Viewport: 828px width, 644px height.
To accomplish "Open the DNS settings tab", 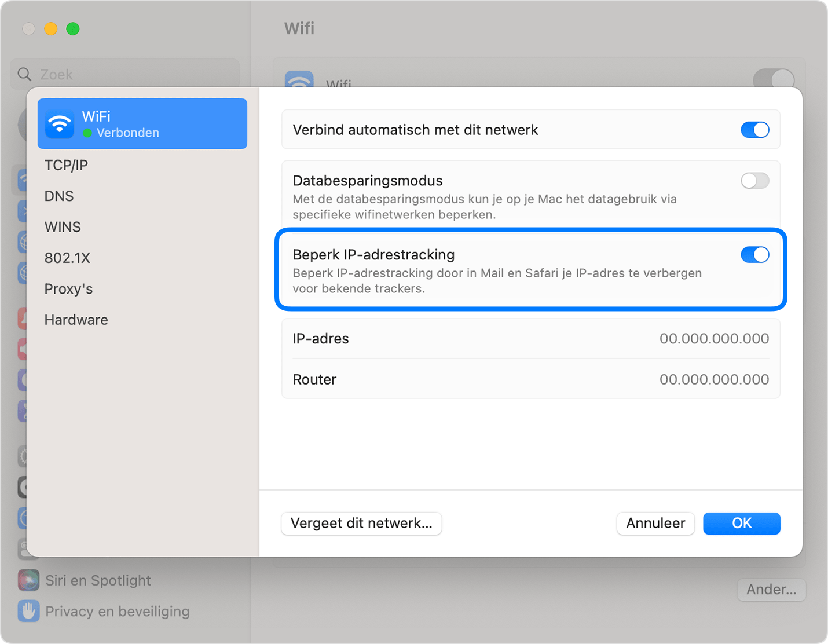I will 58,196.
